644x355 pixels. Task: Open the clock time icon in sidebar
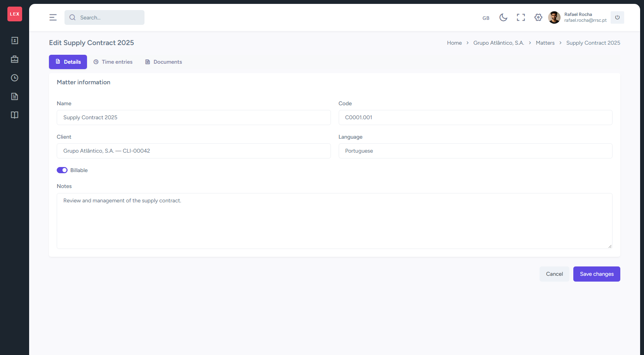14,78
